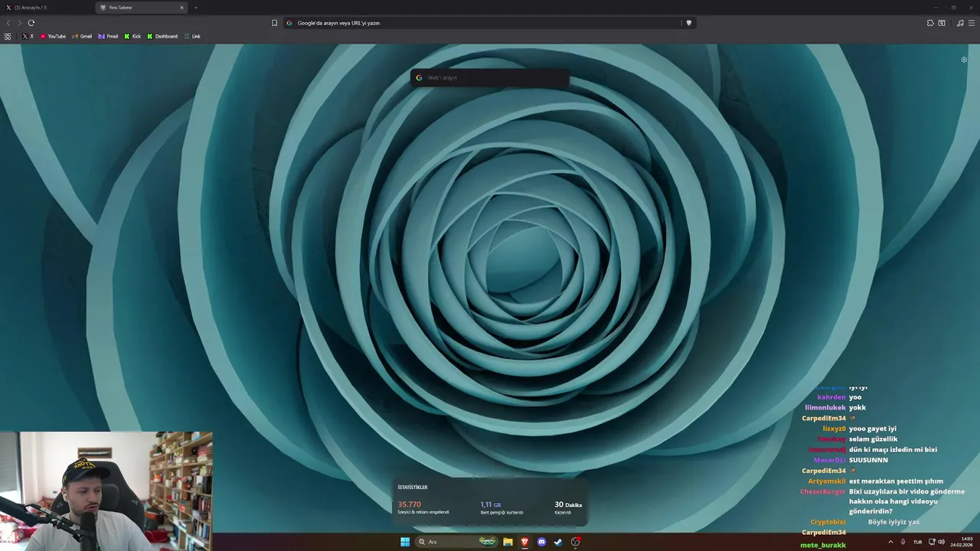The height and width of the screenshot is (551, 980).
Task: Toggle the sidebar panel icon
Action: tap(942, 23)
